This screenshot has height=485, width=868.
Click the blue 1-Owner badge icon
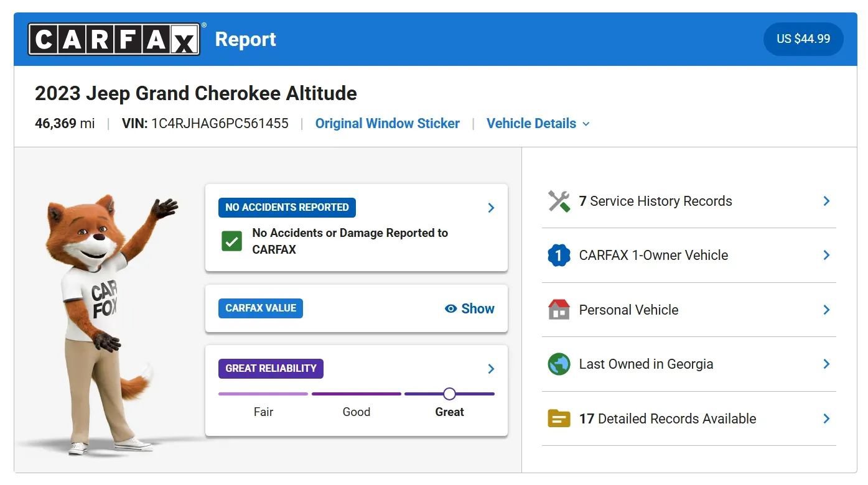[x=559, y=255]
